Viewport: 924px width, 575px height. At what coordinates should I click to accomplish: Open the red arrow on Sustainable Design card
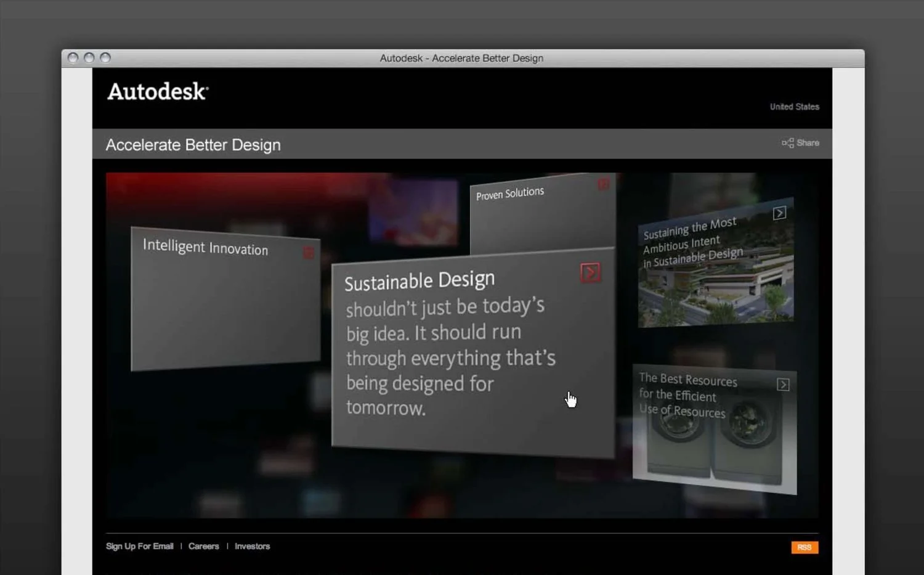tap(590, 272)
